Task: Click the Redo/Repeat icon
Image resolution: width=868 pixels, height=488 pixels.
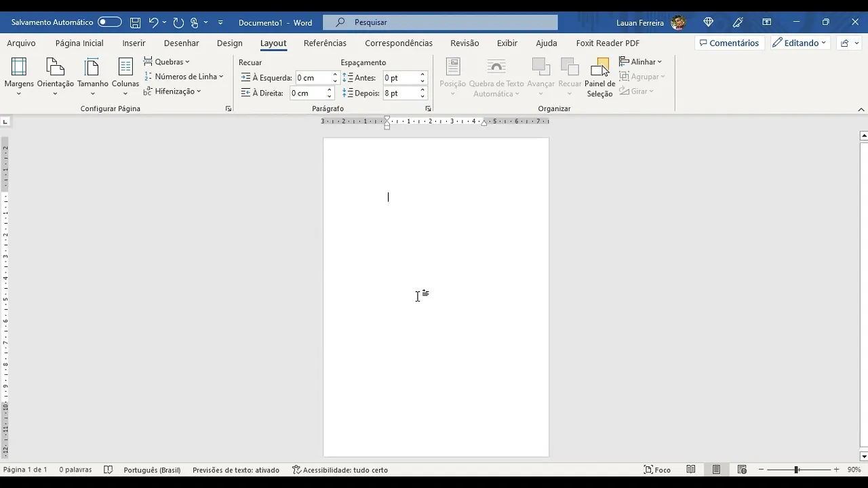Action: 178,22
